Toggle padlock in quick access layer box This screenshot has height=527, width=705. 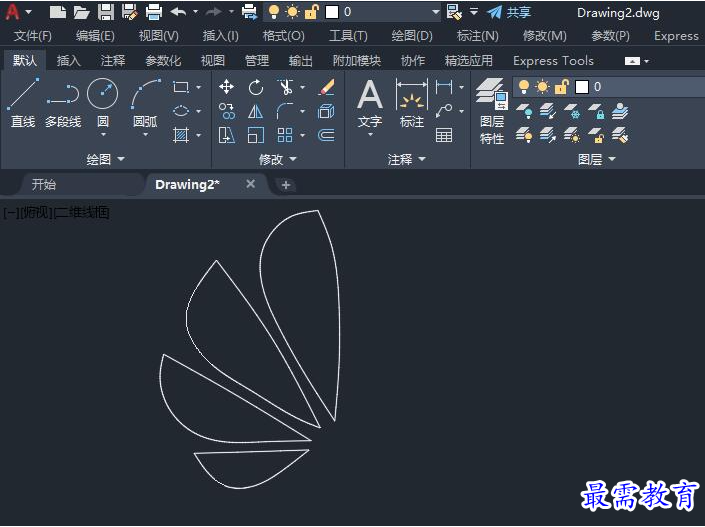tap(311, 12)
